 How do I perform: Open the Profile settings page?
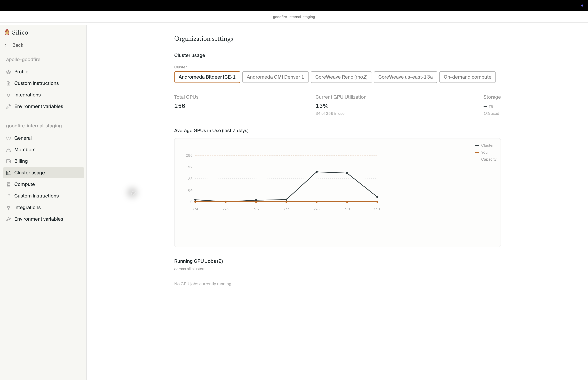[43, 72]
